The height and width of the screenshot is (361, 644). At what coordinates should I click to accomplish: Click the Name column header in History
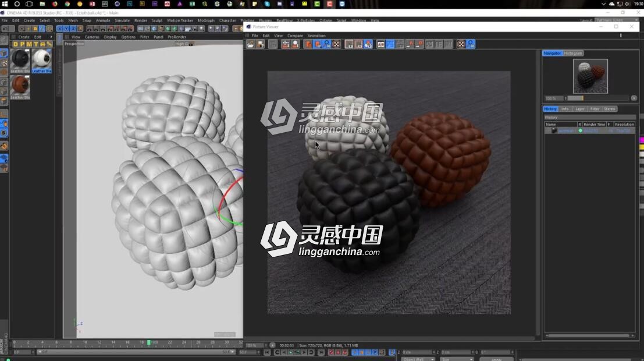pyautogui.click(x=561, y=124)
